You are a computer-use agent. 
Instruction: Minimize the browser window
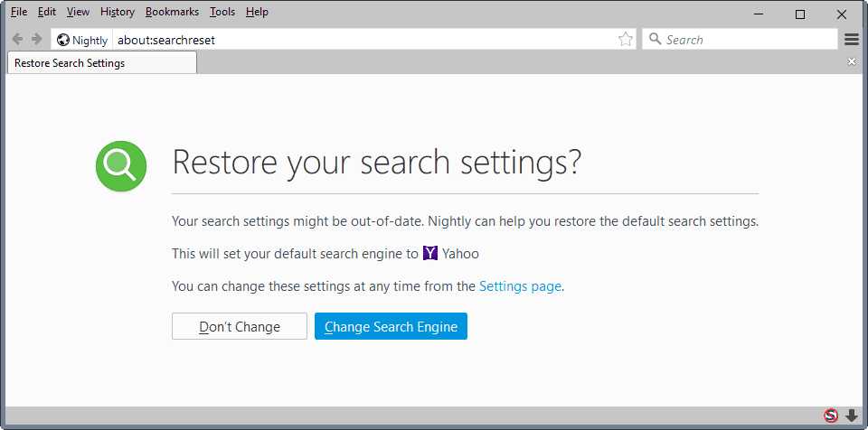[x=758, y=14]
